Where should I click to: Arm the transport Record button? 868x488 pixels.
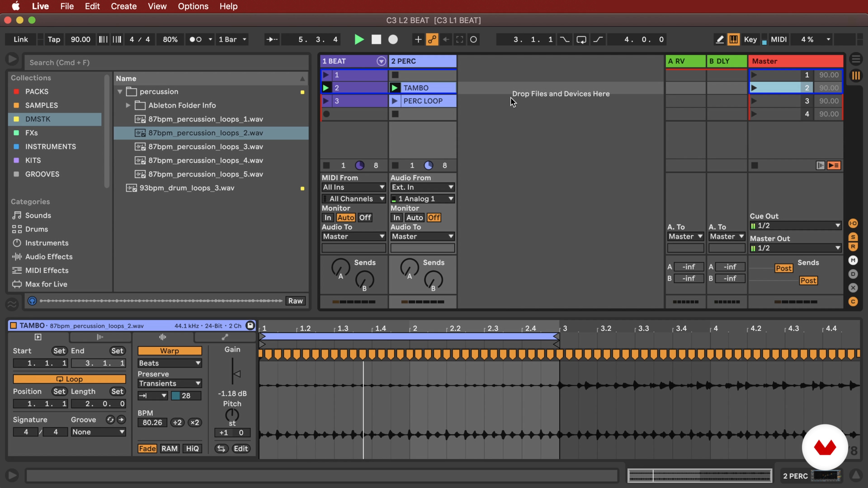(x=393, y=39)
